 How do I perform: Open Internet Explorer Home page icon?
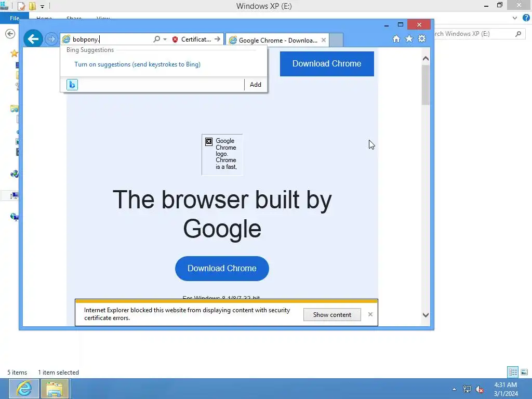pyautogui.click(x=396, y=39)
